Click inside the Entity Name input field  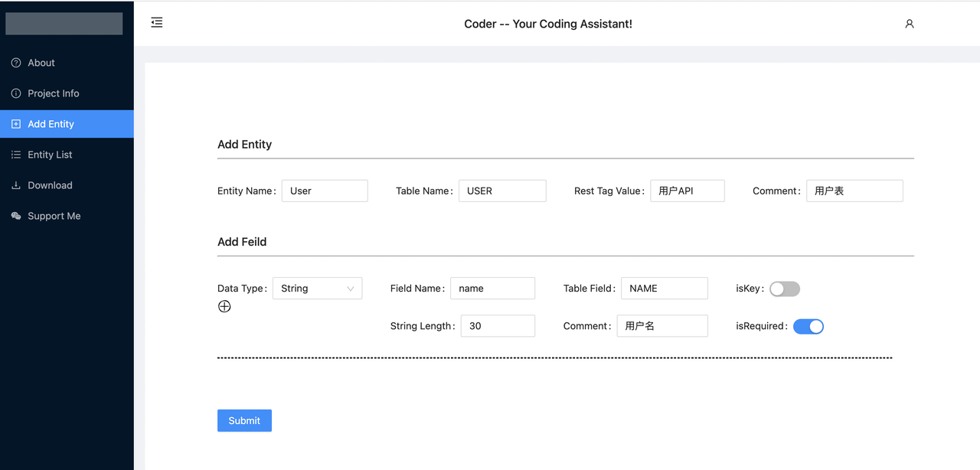[325, 191]
